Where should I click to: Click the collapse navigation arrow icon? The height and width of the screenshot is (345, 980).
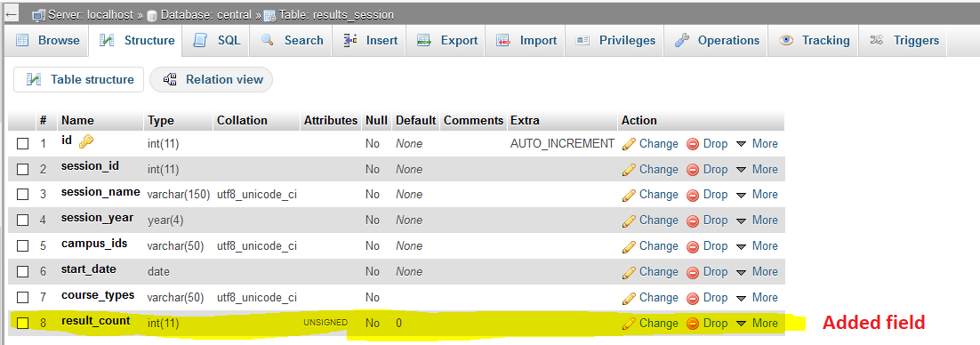pos(11,13)
